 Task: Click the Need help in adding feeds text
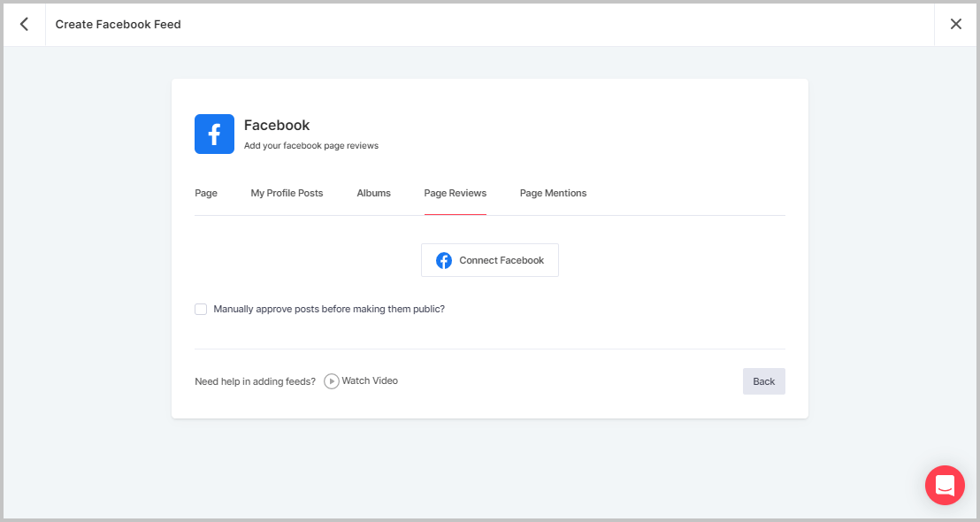click(254, 380)
